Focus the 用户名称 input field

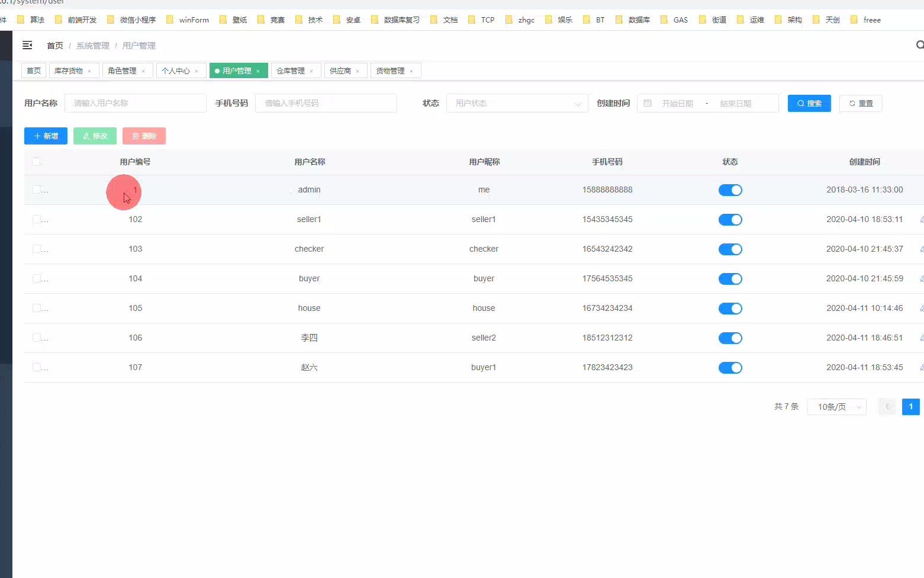coord(136,103)
